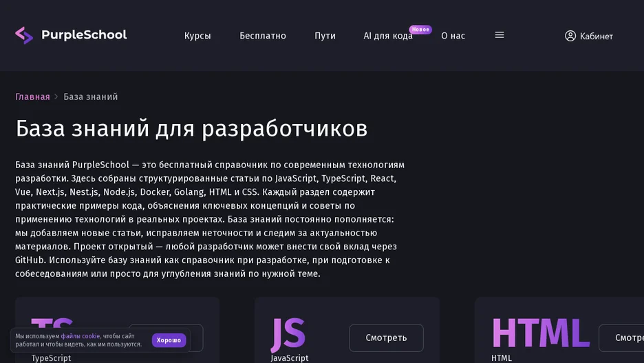This screenshot has height=363, width=644.
Task: Accept cookies with the Хорошо button
Action: pyautogui.click(x=169, y=340)
